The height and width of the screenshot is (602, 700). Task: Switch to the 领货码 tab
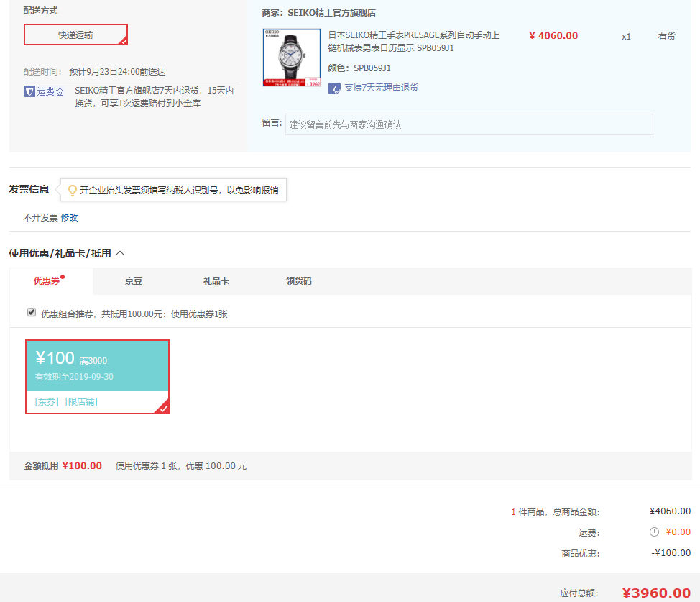tap(299, 281)
